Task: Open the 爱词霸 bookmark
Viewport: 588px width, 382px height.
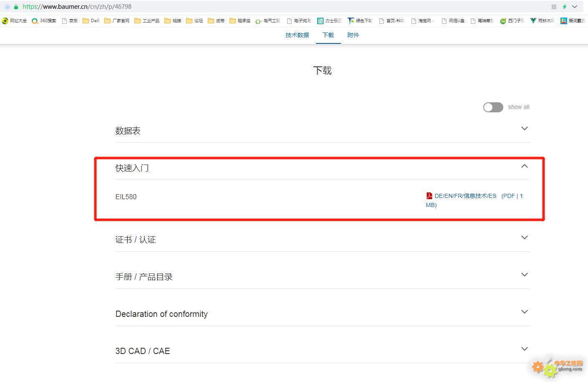Action: point(573,20)
